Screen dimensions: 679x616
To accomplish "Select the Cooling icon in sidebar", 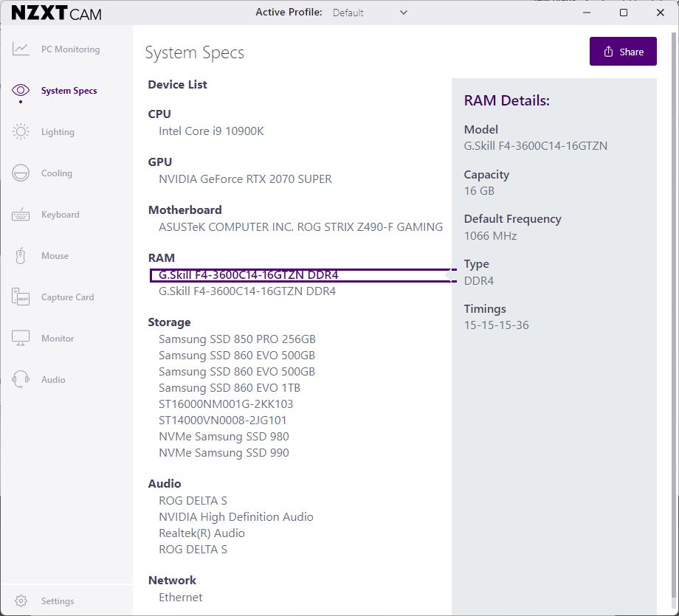I will pos(21,173).
